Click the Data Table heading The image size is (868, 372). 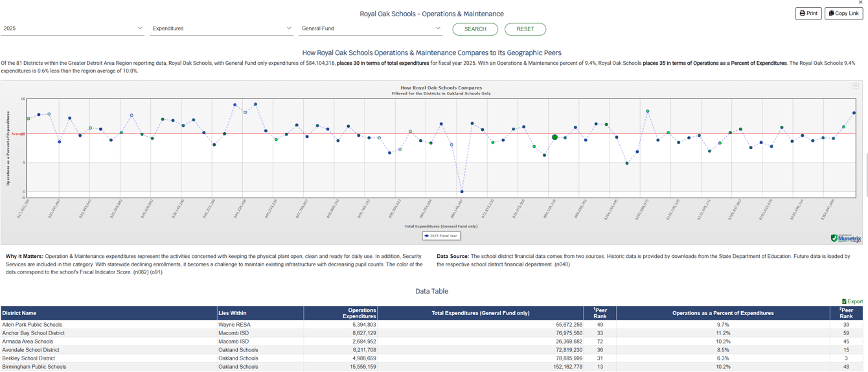pyautogui.click(x=431, y=292)
